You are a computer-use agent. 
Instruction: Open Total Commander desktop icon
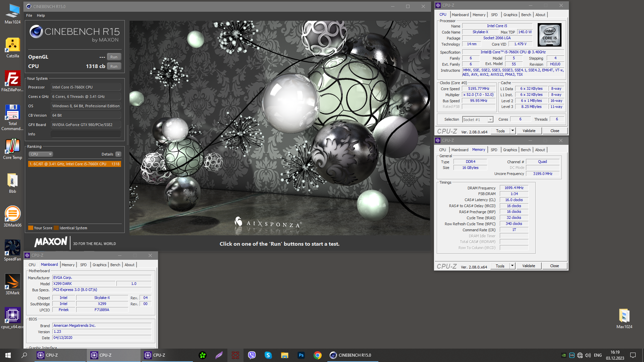[12, 118]
